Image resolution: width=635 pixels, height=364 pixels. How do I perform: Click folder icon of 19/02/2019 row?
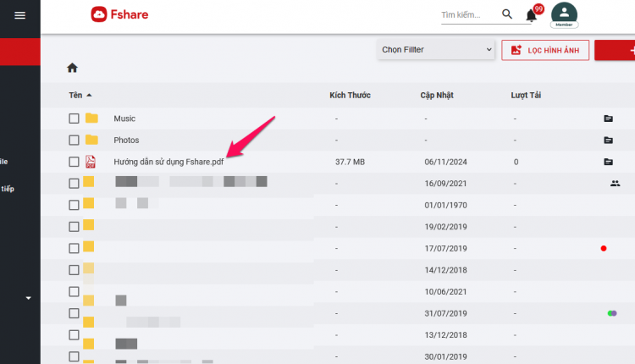pos(88,224)
